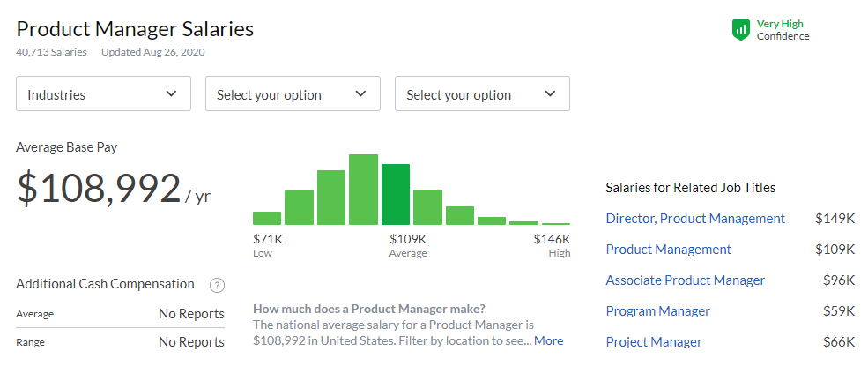The height and width of the screenshot is (366, 868).
Task: Click the $108,992 average base pay figure
Action: (x=99, y=189)
